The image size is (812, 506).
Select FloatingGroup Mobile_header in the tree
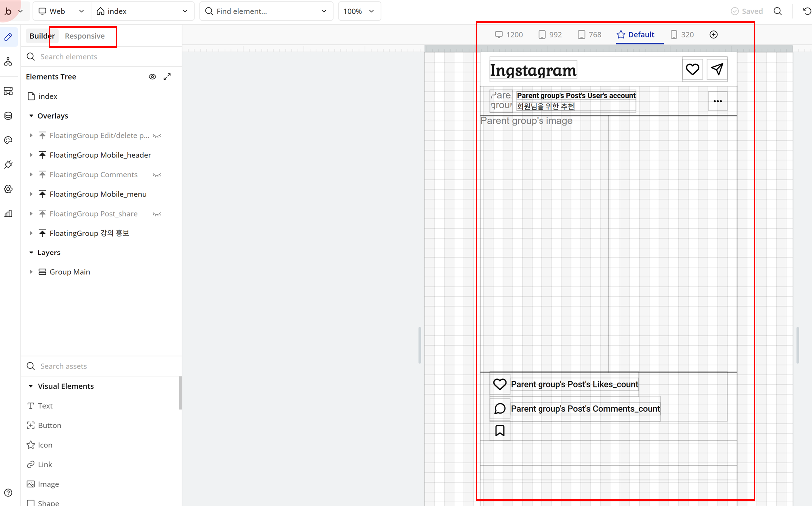coord(100,155)
